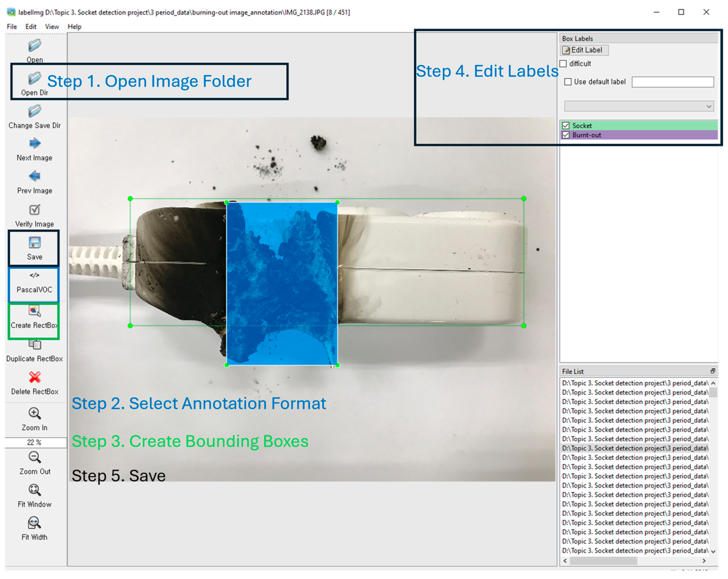Uncheck the Burnt-out label checkbox
This screenshot has width=728, height=579.
[566, 135]
